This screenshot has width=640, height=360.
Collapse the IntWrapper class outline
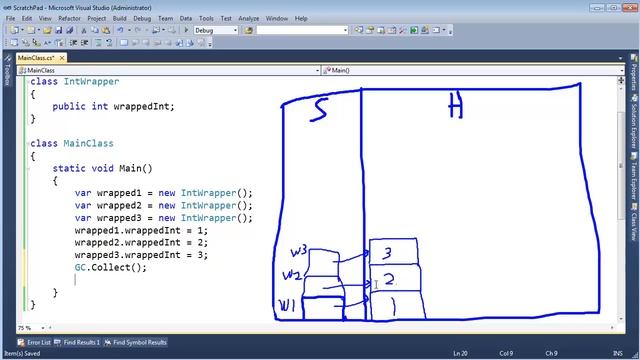(28, 82)
